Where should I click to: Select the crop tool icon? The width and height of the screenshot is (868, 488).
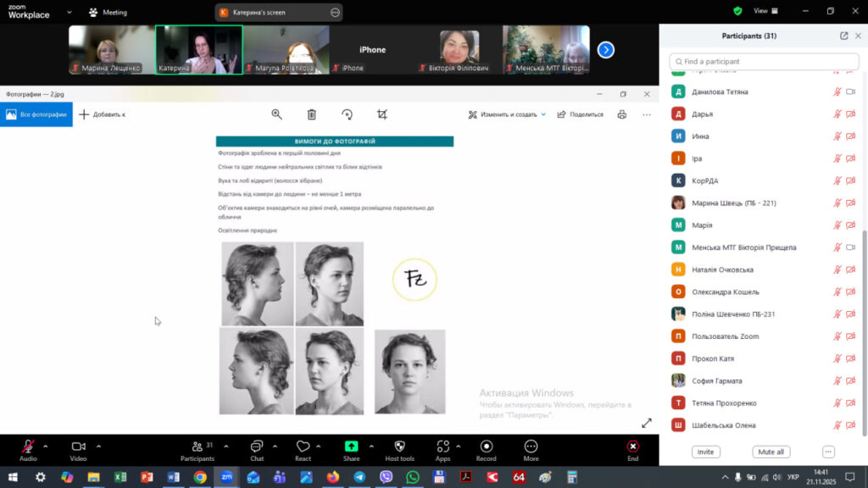point(382,114)
